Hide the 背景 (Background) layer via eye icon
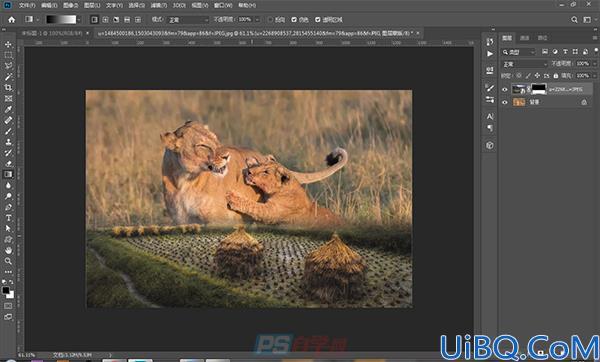Screen dimensions: 600x362 pyautogui.click(x=504, y=102)
